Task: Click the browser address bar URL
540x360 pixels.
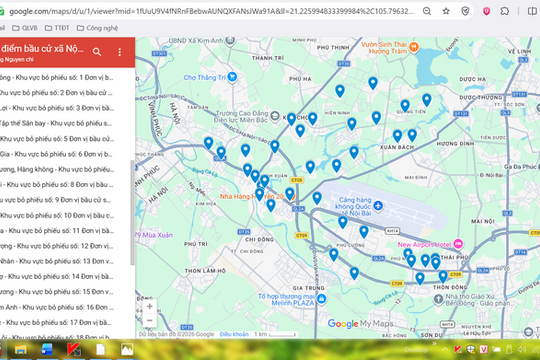Action: pos(211,11)
